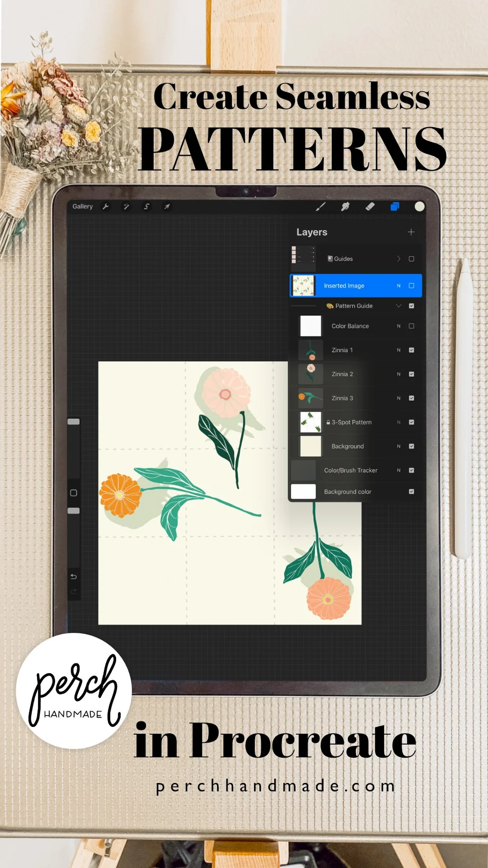Open blend mode N of Background layer

tap(399, 446)
